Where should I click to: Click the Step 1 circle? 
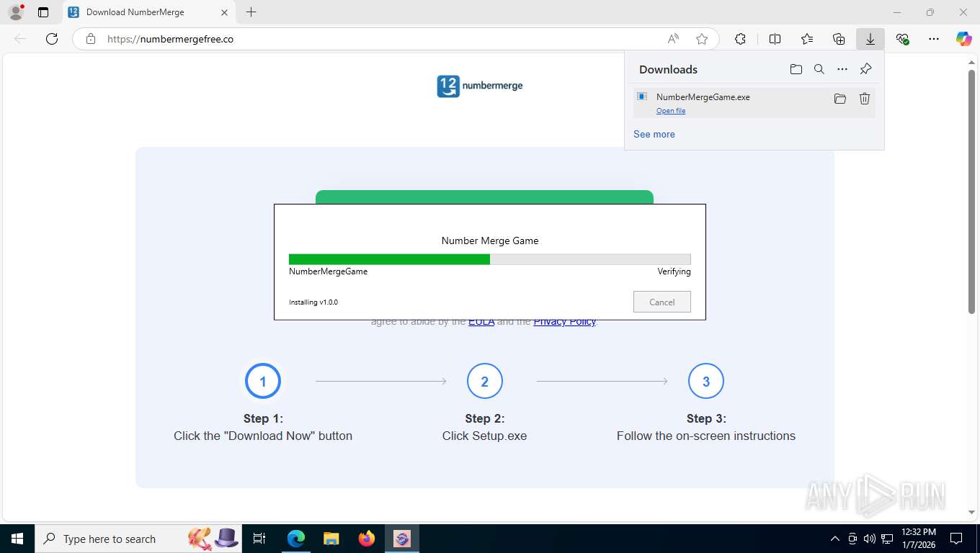[x=263, y=381]
